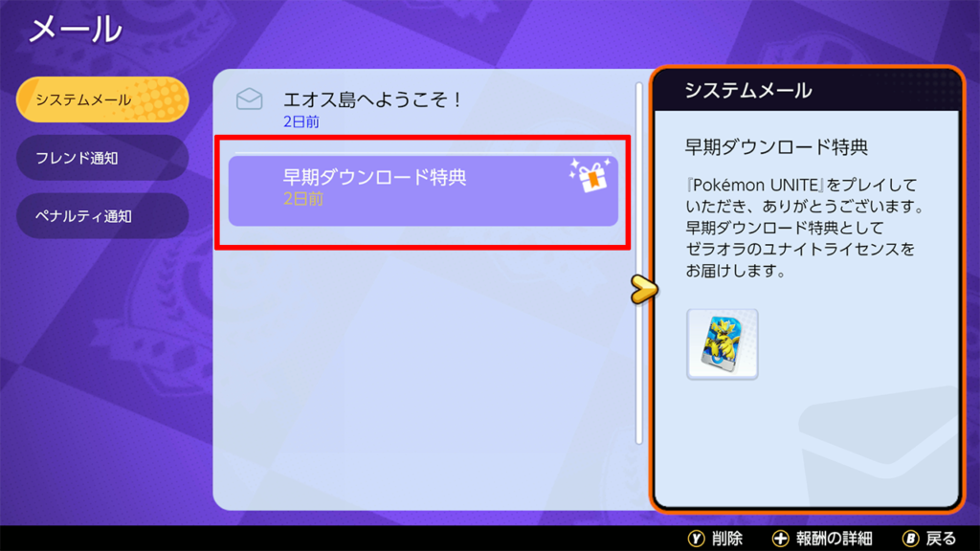Image resolution: width=980 pixels, height=551 pixels.
Task: Click the システムメール detail panel header
Action: tap(807, 91)
